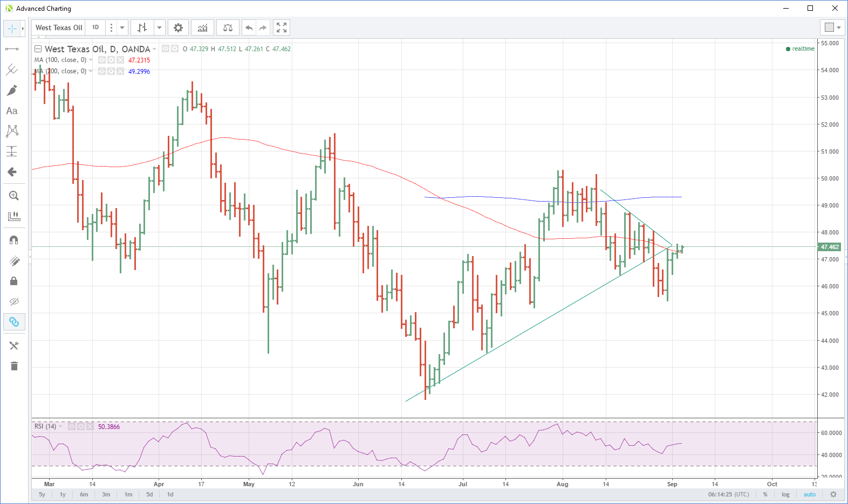Toggle percentage scale mode
This screenshot has height=504, width=848.
pyautogui.click(x=765, y=494)
